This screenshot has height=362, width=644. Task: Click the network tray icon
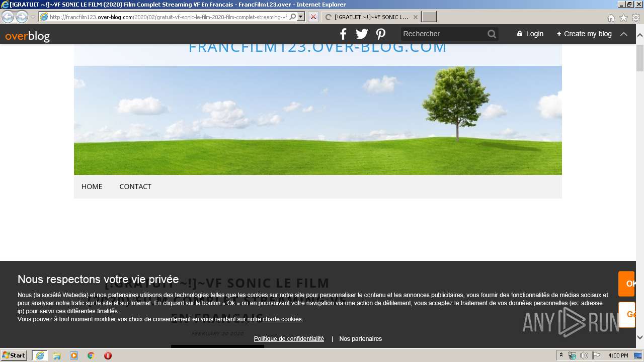[572, 355]
